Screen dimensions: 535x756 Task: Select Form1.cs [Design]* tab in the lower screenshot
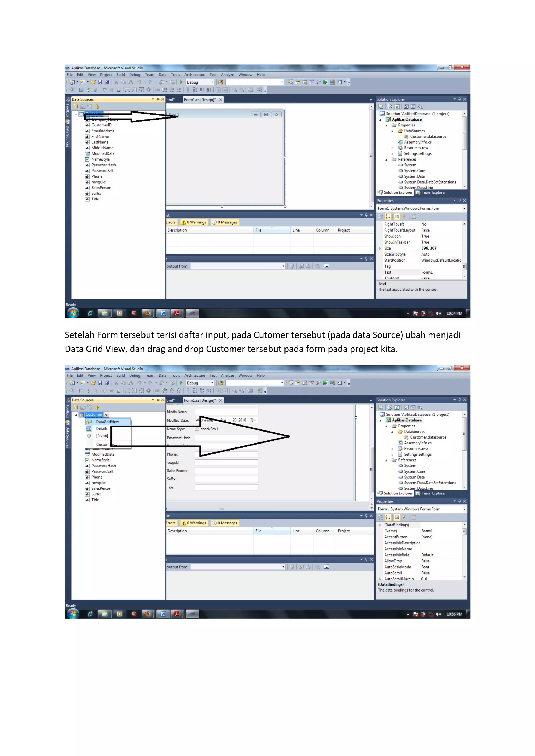point(200,400)
